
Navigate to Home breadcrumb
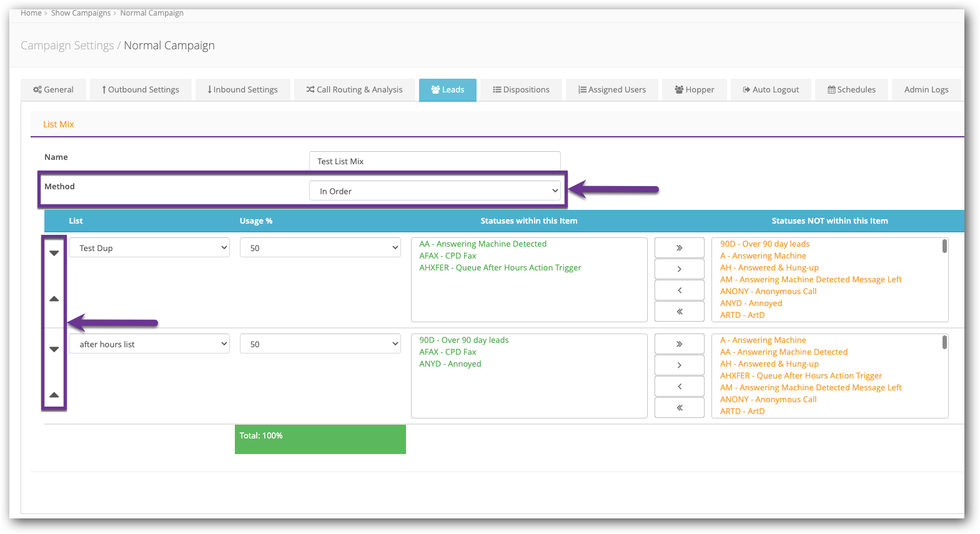(31, 13)
